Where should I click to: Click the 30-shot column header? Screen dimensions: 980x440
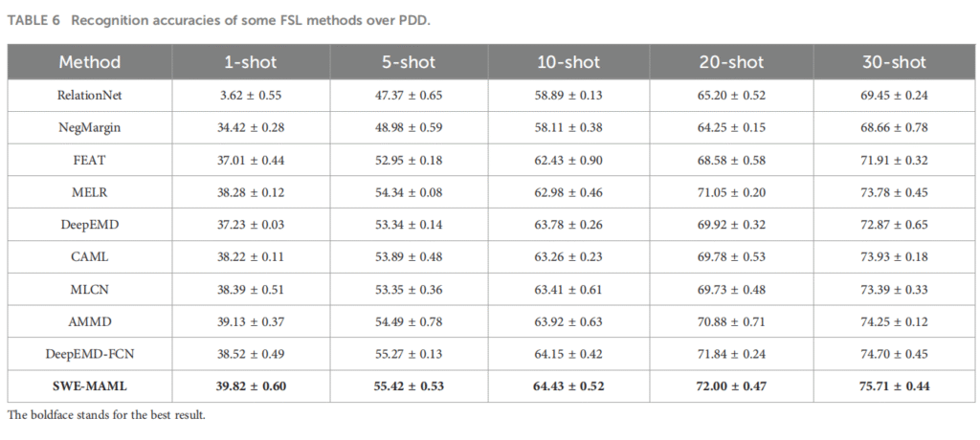894,63
